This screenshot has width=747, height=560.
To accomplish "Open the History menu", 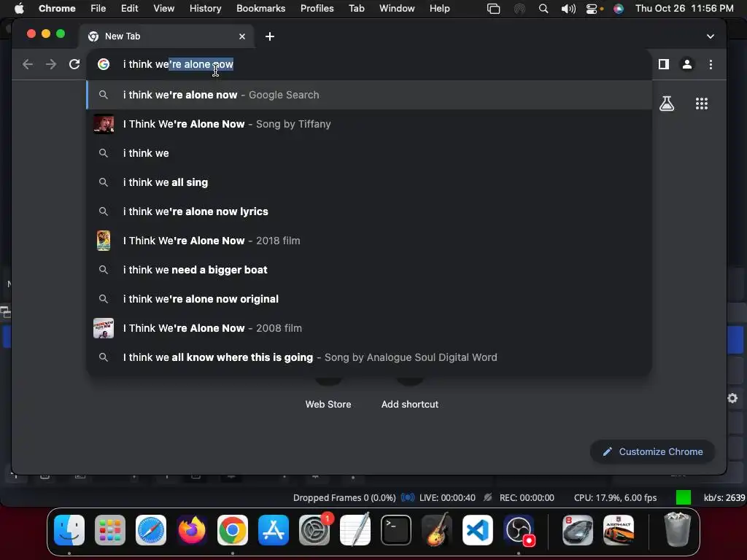I will tap(205, 8).
